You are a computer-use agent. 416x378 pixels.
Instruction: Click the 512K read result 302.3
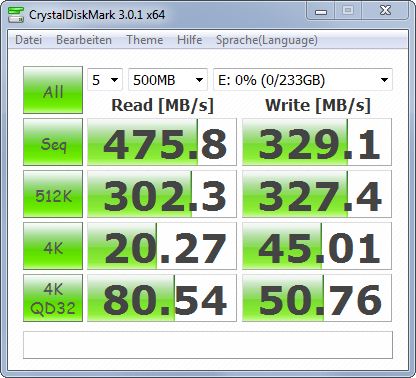(162, 194)
